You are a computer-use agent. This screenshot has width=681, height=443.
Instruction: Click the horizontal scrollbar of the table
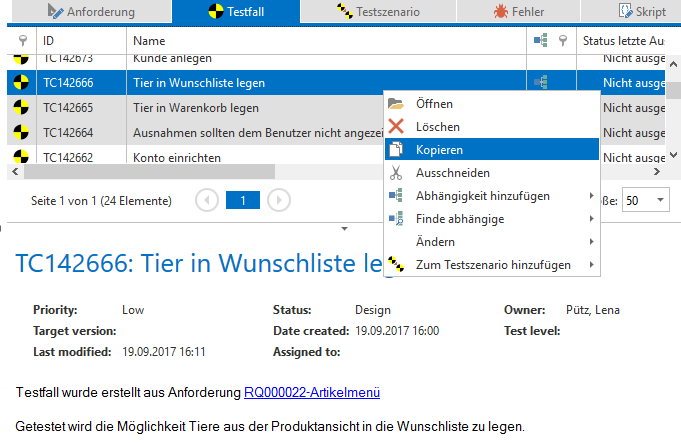(x=200, y=172)
